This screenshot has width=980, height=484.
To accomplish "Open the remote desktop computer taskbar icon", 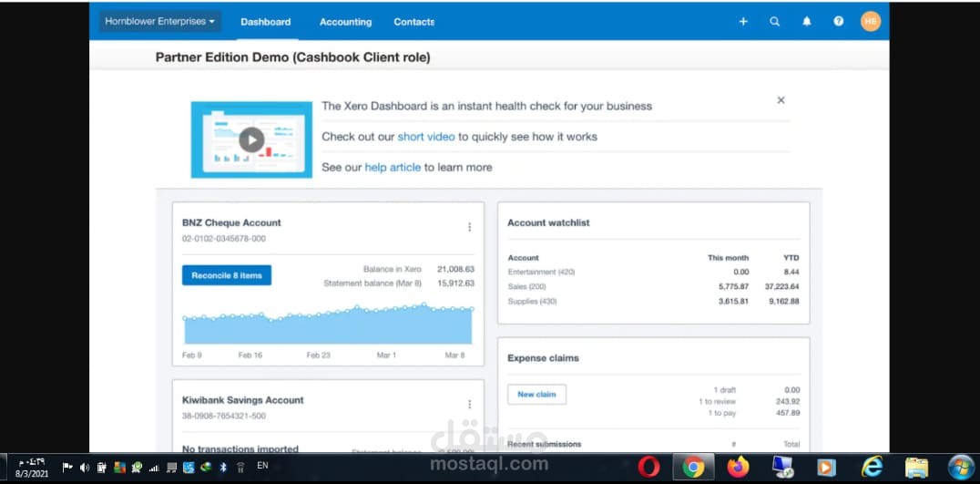I will click(782, 467).
